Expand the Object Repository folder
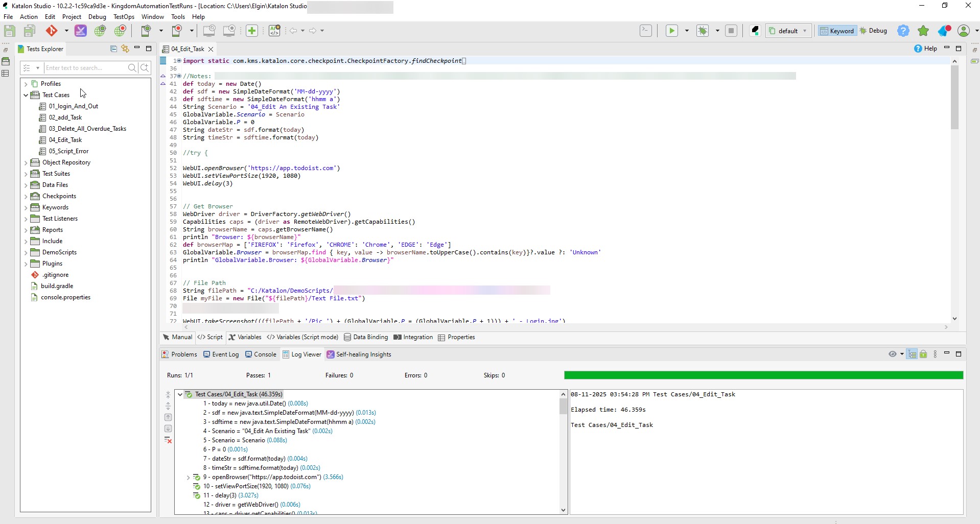The width and height of the screenshot is (980, 524). click(26, 162)
